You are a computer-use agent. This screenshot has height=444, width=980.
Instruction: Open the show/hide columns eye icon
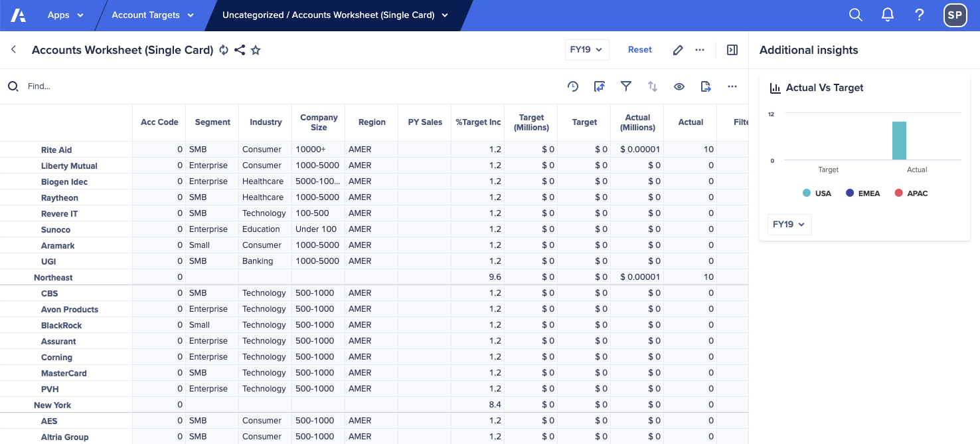click(679, 86)
